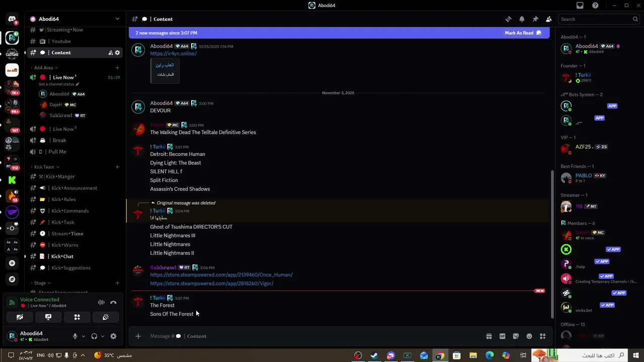Start an activity from voice panel
Viewport: 644px width, 362px height.
(x=77, y=317)
